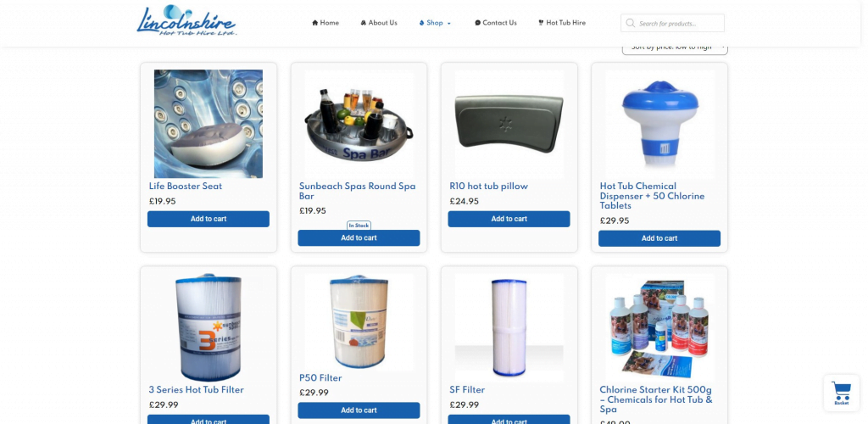The height and width of the screenshot is (424, 868).
Task: Click the icon beside About Us
Action: [363, 23]
